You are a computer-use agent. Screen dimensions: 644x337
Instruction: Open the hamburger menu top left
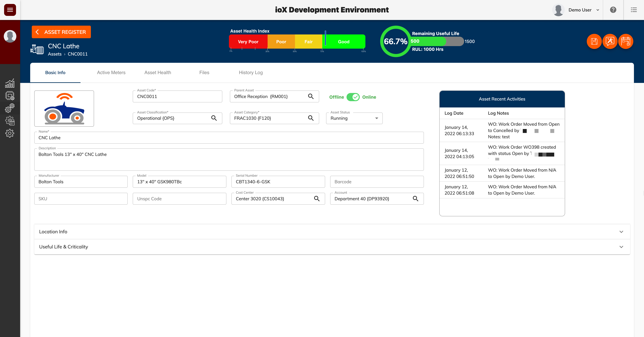click(10, 10)
